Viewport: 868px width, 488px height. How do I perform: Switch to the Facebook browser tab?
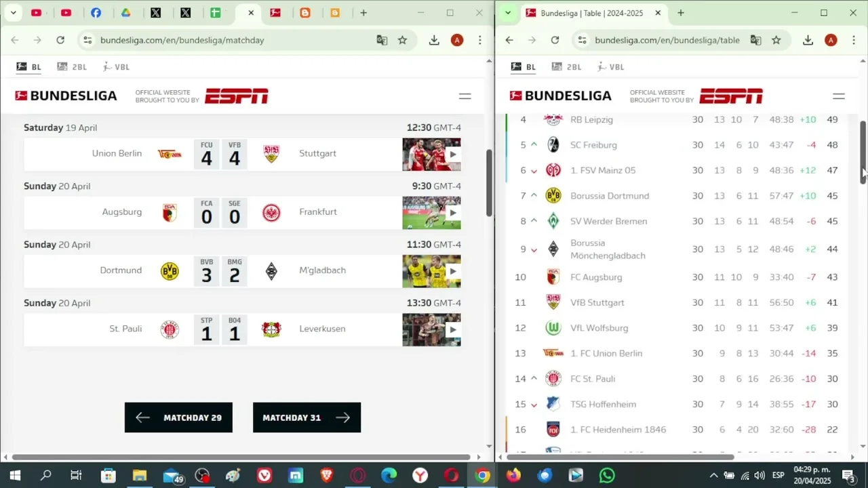click(x=96, y=13)
